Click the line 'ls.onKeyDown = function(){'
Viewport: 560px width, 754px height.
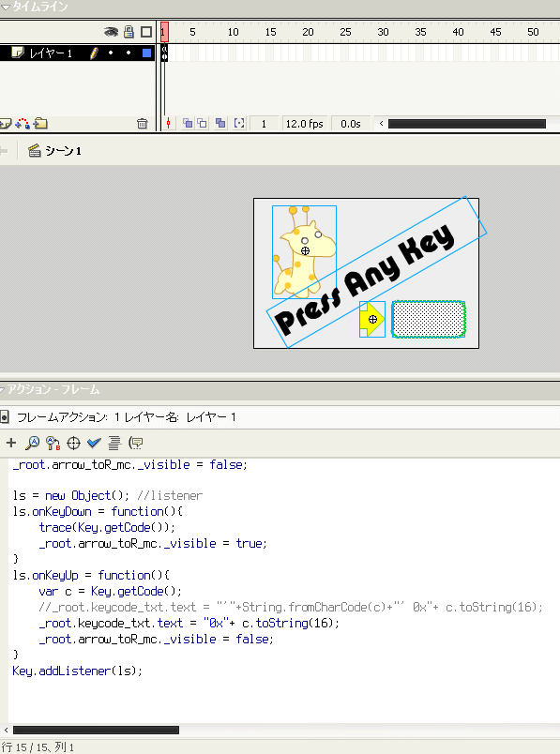[98, 511]
